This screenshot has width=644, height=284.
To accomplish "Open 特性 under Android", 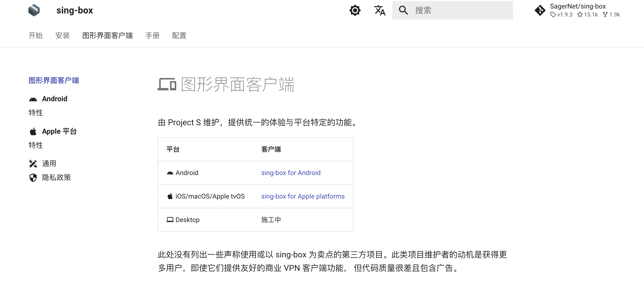I will coord(36,113).
